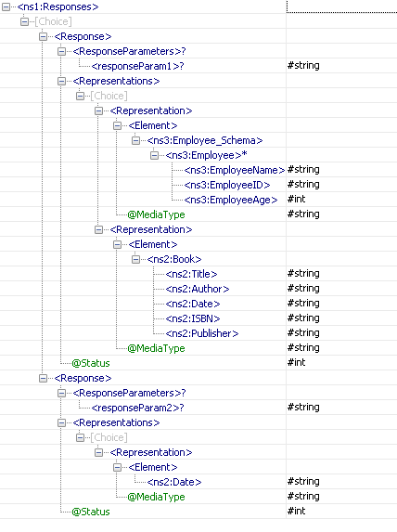The image size is (397, 532).
Task: Click #int type of ns3:EmployeeAge
Action: (x=296, y=200)
